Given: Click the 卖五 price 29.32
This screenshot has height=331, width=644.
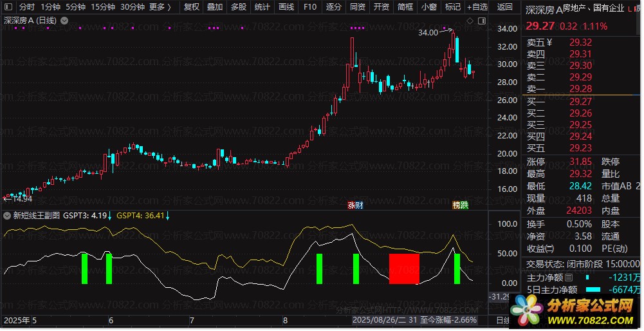Looking at the screenshot, I should click(581, 43).
